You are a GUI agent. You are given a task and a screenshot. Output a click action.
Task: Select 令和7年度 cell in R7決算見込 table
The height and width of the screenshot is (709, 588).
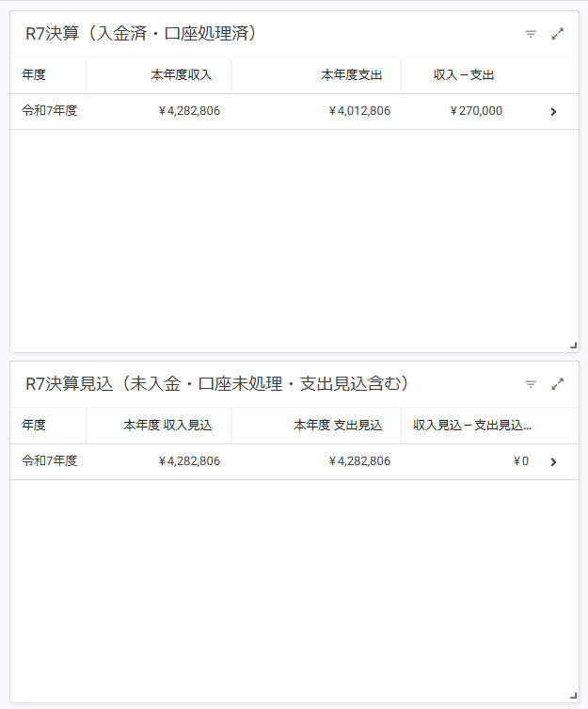point(49,461)
